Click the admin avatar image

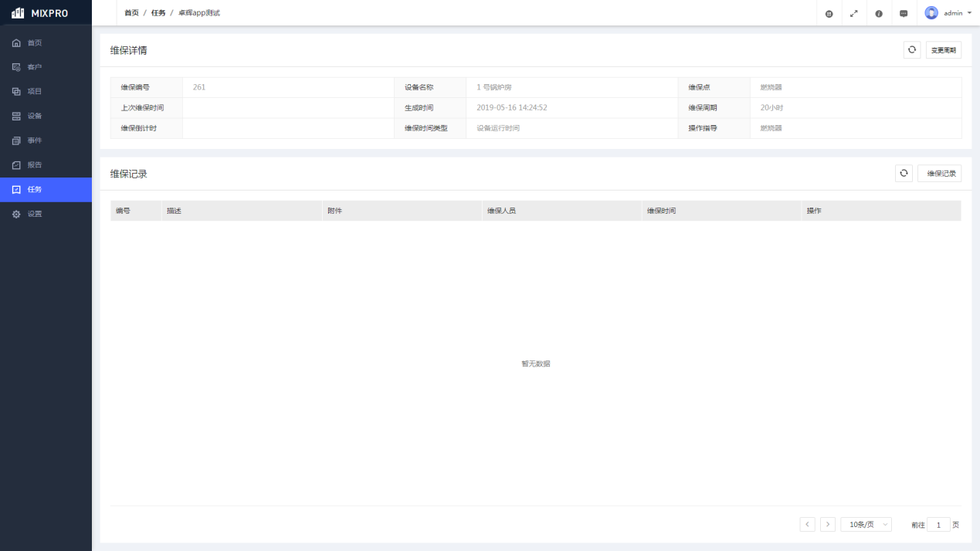tap(931, 13)
